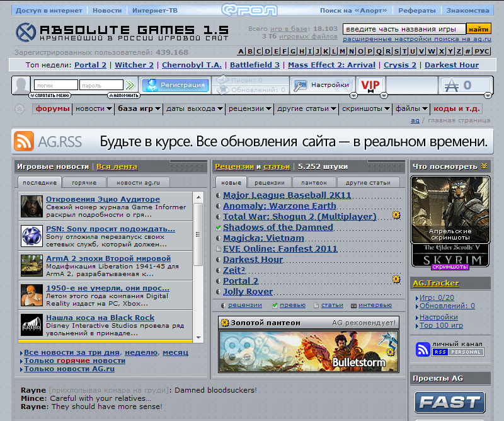
Task: Expand the arrow beneath the VIP panel
Action: click(384, 96)
